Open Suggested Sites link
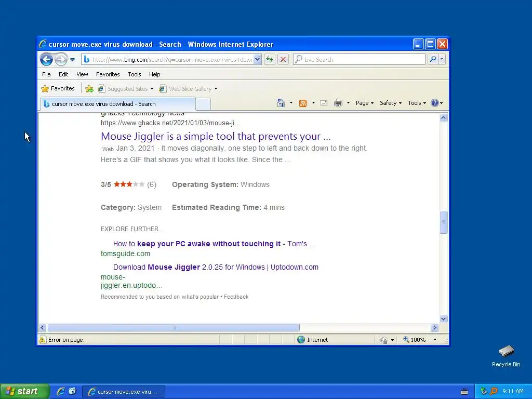Image resolution: width=532 pixels, height=399 pixels. point(126,88)
